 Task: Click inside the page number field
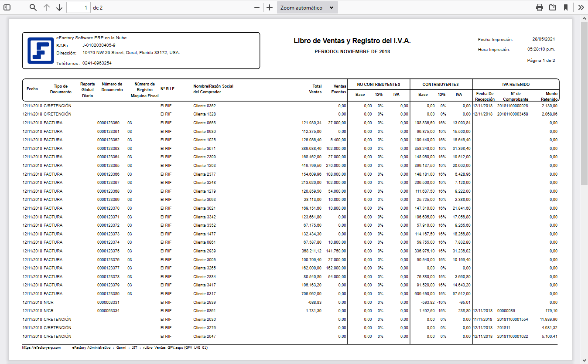pyautogui.click(x=79, y=7)
